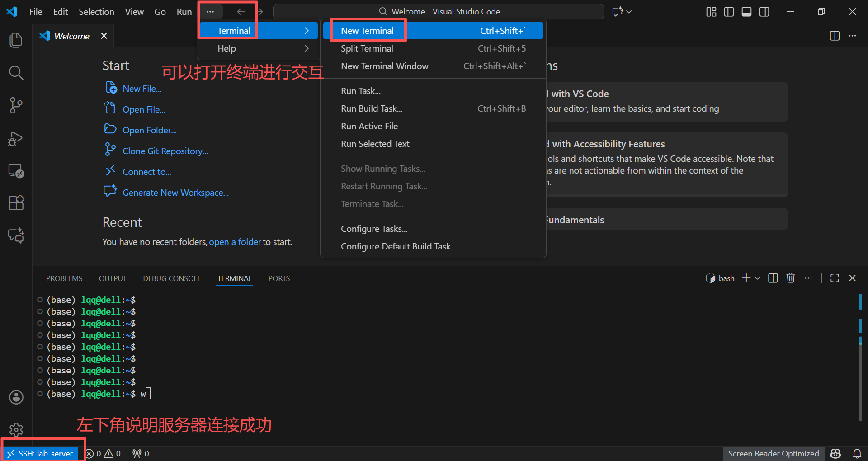The image size is (868, 461).
Task: Toggle the bottom Panel visibility
Action: coord(747,12)
